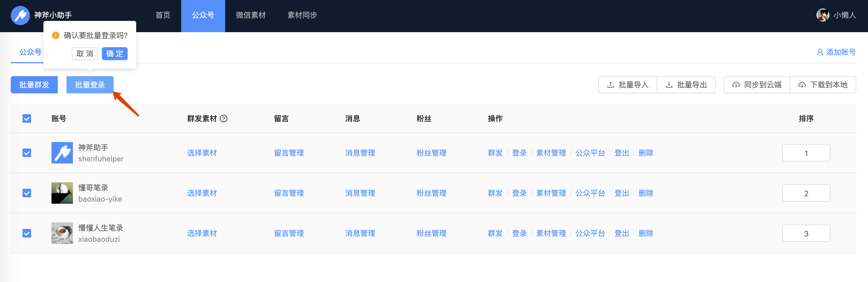Click the 批量导入 upload button

[x=628, y=85]
